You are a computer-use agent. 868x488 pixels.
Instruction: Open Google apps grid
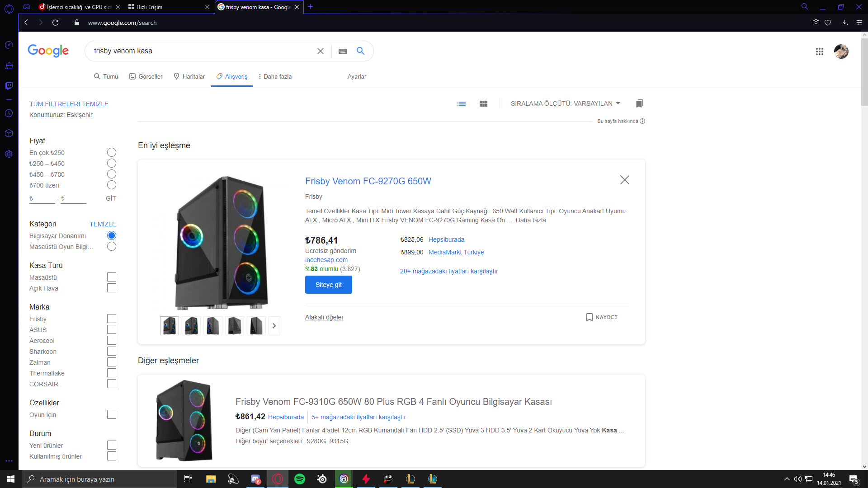[x=819, y=52]
